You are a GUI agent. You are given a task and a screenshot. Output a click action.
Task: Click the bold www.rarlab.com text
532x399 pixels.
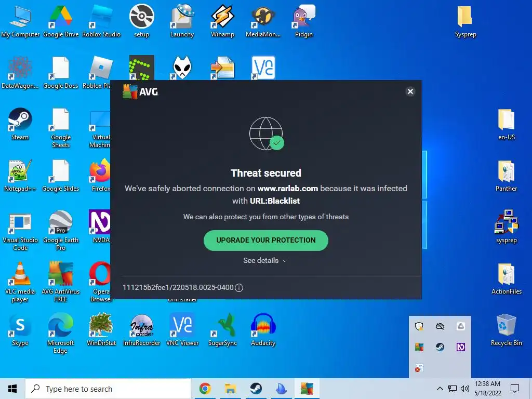(x=288, y=188)
